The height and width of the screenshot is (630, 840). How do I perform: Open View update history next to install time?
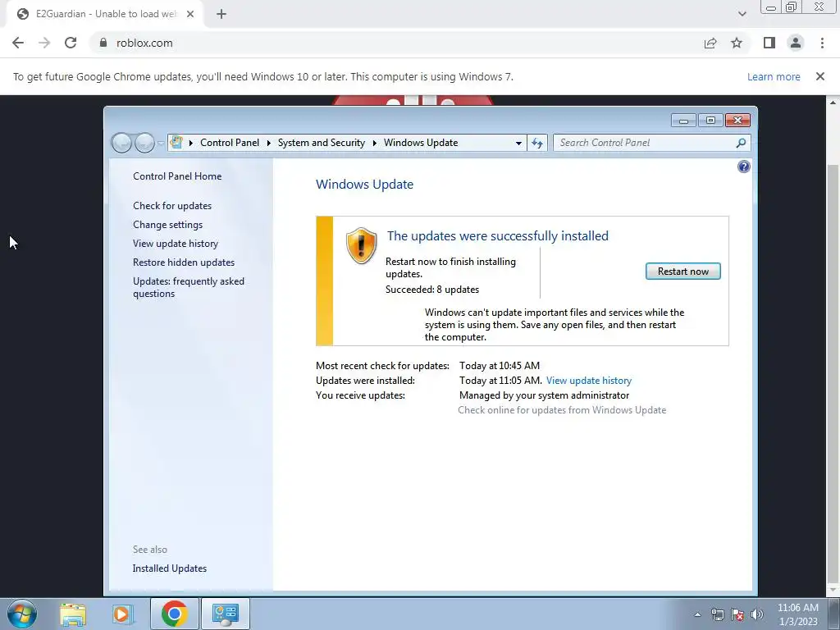tap(589, 381)
